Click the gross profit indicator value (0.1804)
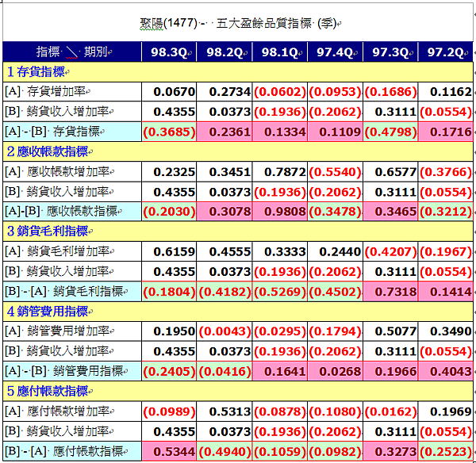Viewport: 476px width, 463px height. point(169,292)
